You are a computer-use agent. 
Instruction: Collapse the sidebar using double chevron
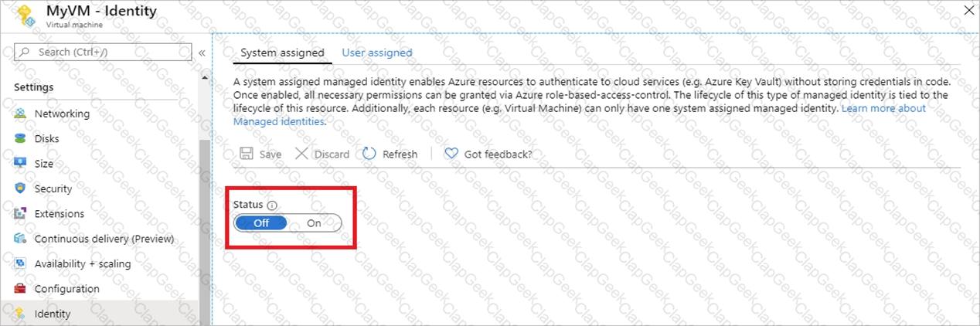202,53
